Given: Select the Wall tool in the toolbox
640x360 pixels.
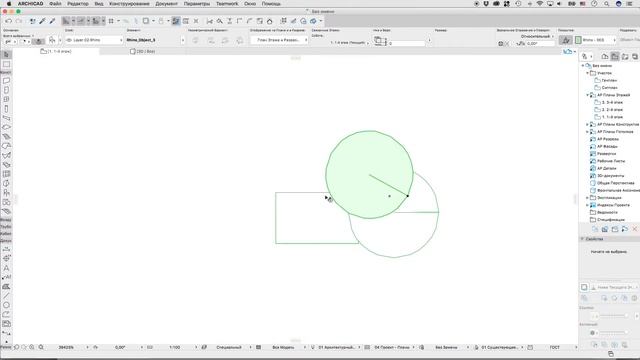Looking at the screenshot, I should pos(6,81).
